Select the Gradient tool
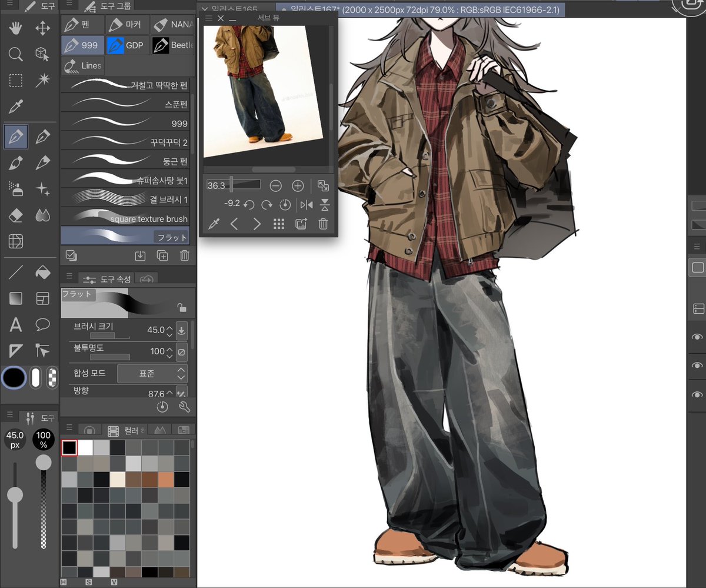Screen dimensions: 706x588 pyautogui.click(x=16, y=298)
